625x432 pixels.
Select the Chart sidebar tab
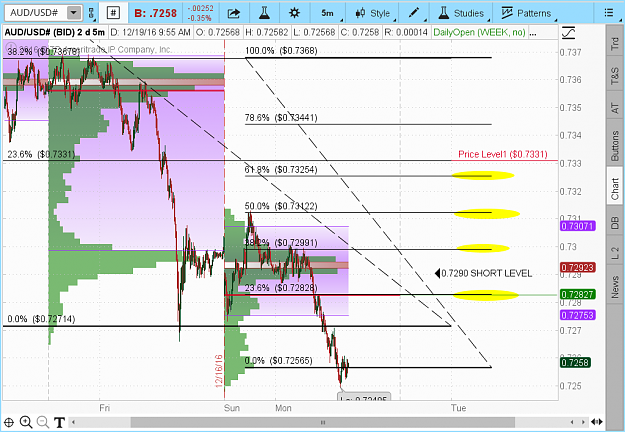point(614,188)
